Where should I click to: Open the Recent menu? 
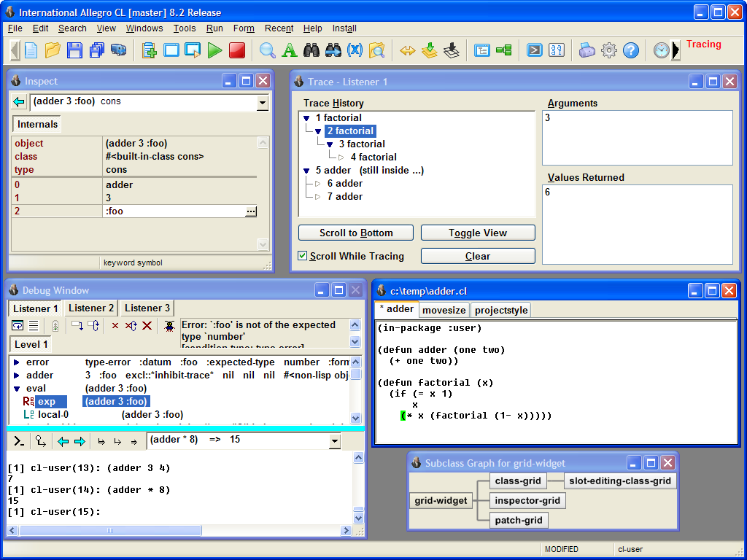279,28
